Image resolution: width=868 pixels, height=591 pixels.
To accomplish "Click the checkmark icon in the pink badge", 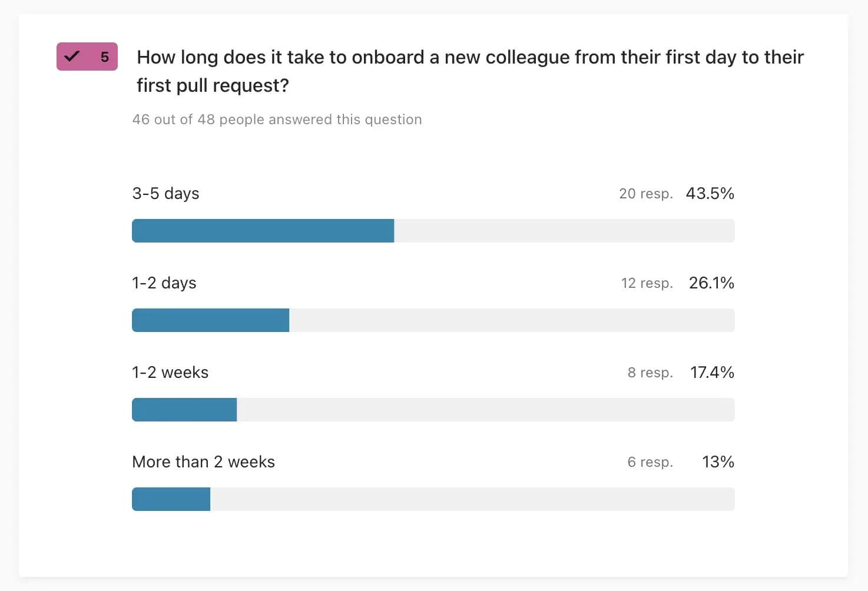I will (x=72, y=57).
